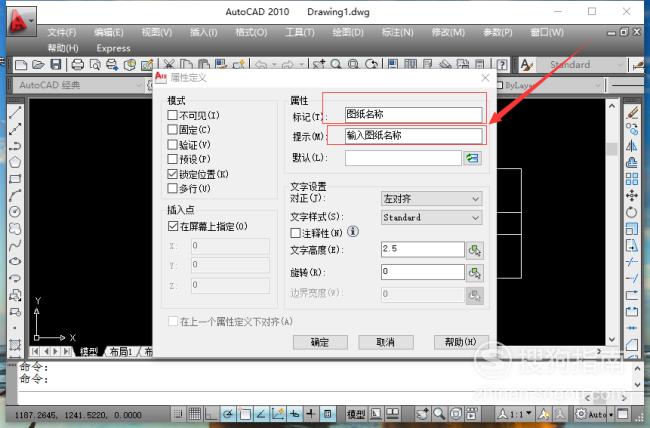Screen dimensions: 650x428
Task: Select the Spline draw tool
Action: click(15, 245)
